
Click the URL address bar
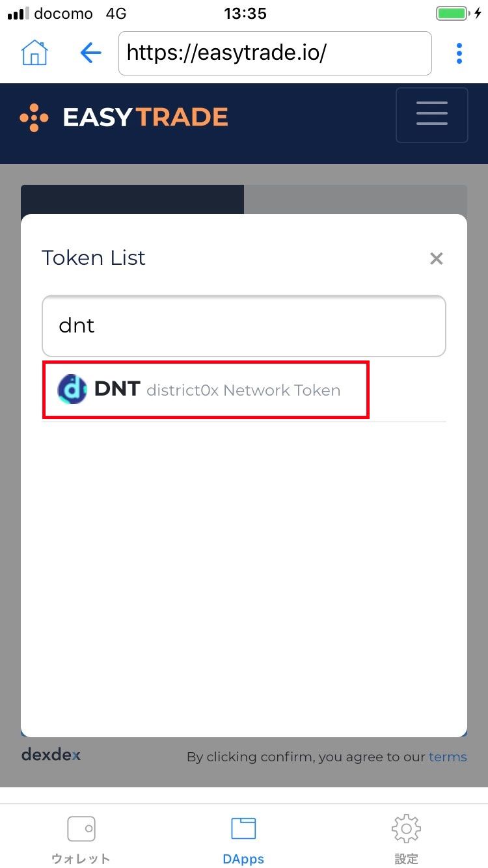275,53
